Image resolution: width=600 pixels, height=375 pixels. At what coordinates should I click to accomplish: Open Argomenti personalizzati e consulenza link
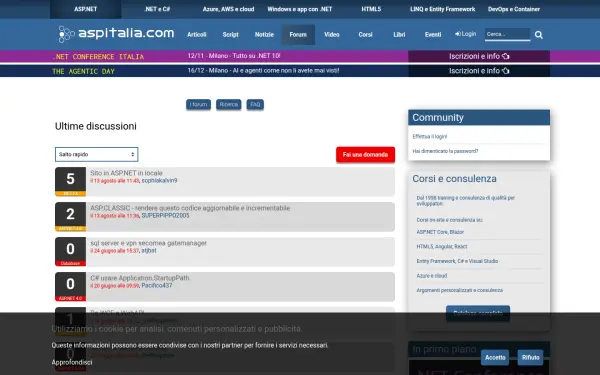click(460, 290)
